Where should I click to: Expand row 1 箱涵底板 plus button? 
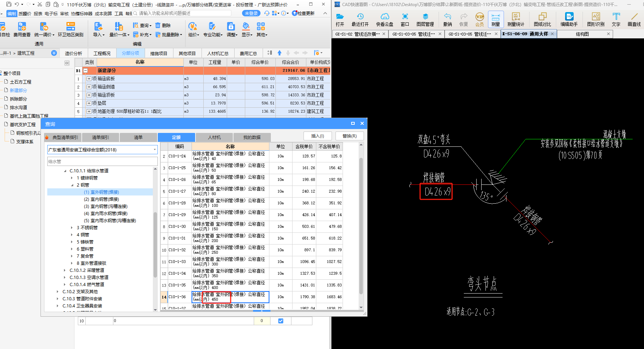(89, 79)
